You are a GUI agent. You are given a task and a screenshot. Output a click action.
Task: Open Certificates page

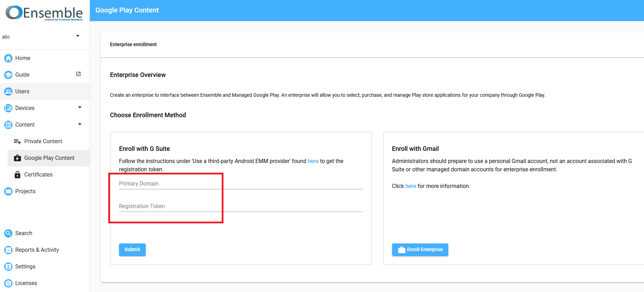49,175
